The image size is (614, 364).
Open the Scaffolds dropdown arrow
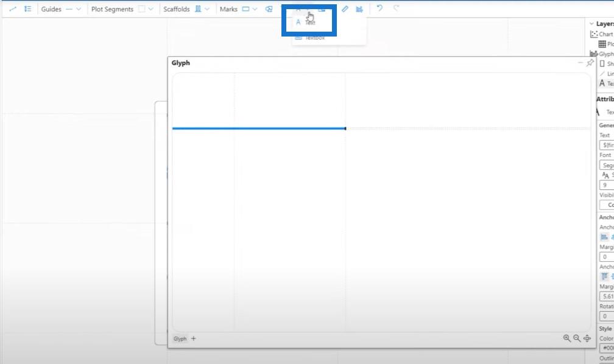click(x=207, y=9)
